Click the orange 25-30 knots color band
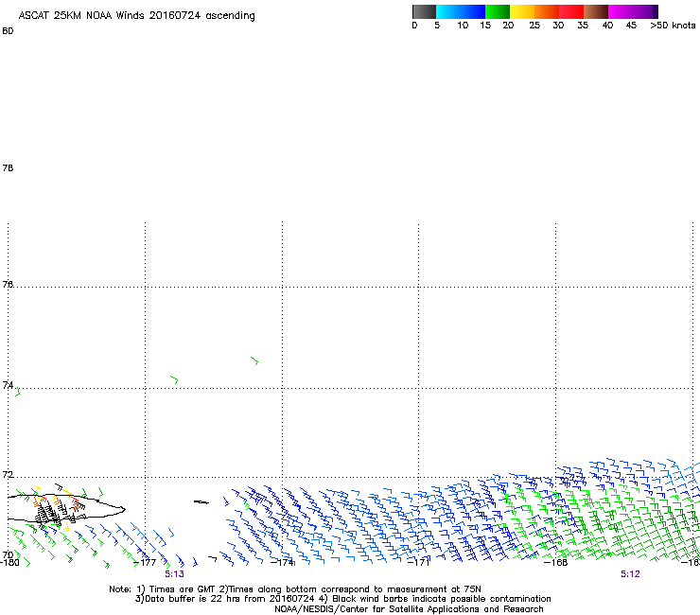The image size is (700, 615). tap(547, 11)
